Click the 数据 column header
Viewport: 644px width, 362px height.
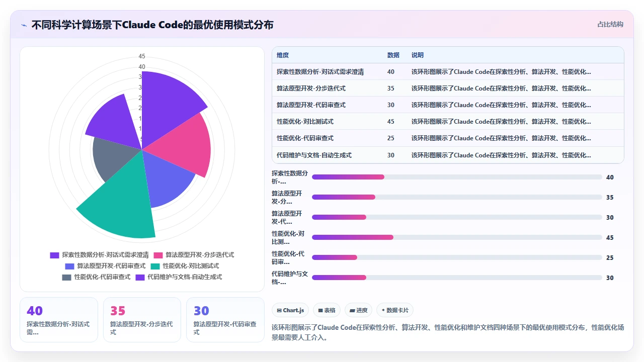click(x=393, y=55)
